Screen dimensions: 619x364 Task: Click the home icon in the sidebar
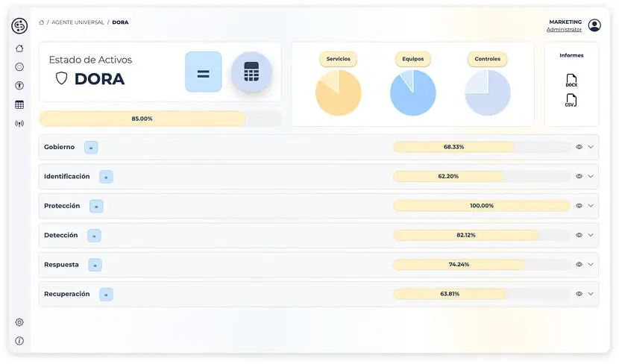point(19,48)
